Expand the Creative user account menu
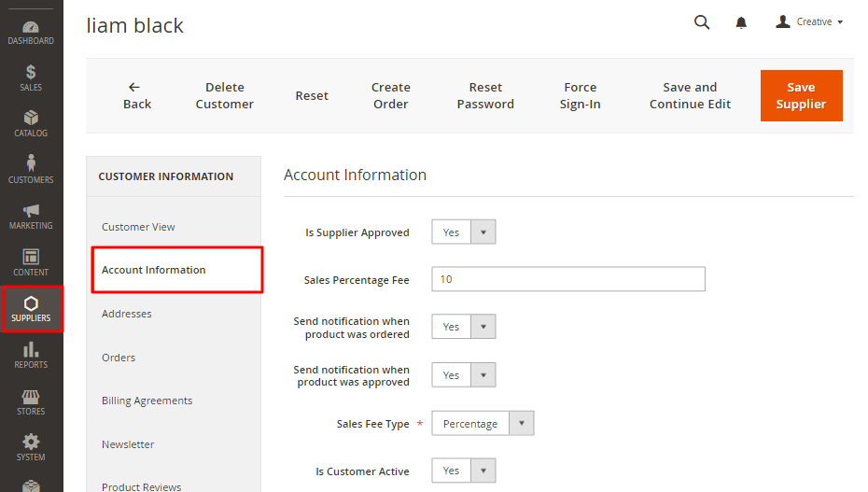Image resolution: width=868 pixels, height=492 pixels. tap(809, 22)
